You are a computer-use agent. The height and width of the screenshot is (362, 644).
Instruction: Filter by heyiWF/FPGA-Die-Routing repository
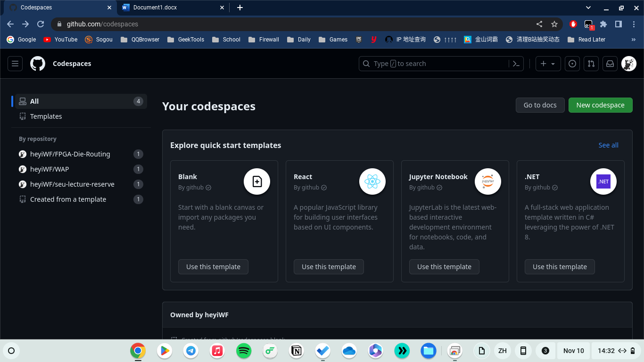pos(81,154)
